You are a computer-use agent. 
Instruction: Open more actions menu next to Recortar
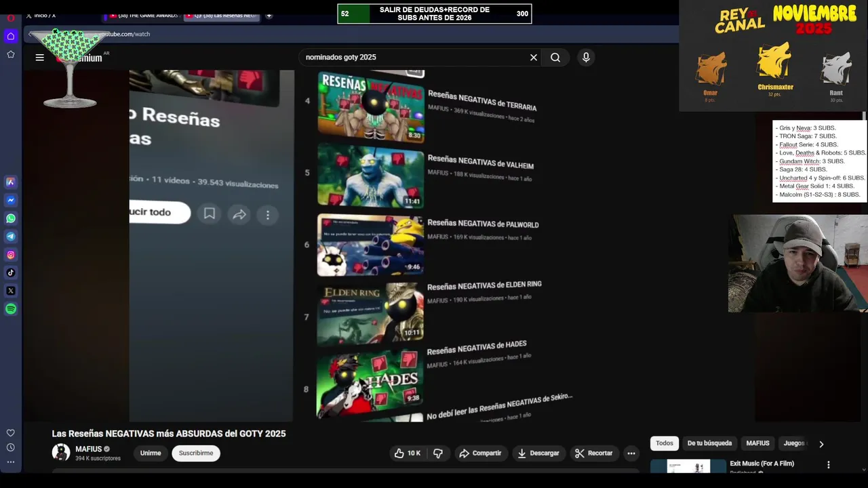tap(631, 453)
